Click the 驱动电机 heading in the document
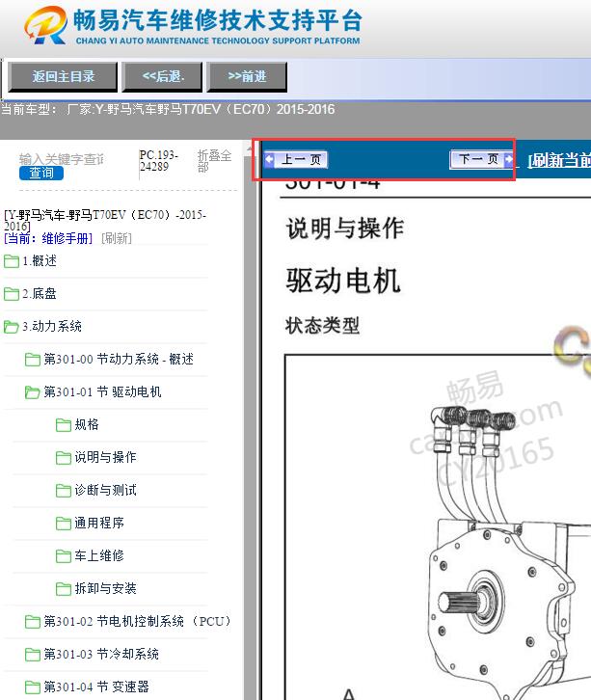Image resolution: width=591 pixels, height=700 pixels. coord(343,281)
